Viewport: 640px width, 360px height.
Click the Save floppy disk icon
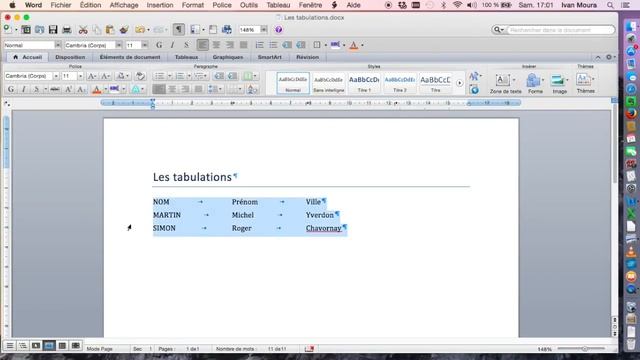tap(53, 29)
